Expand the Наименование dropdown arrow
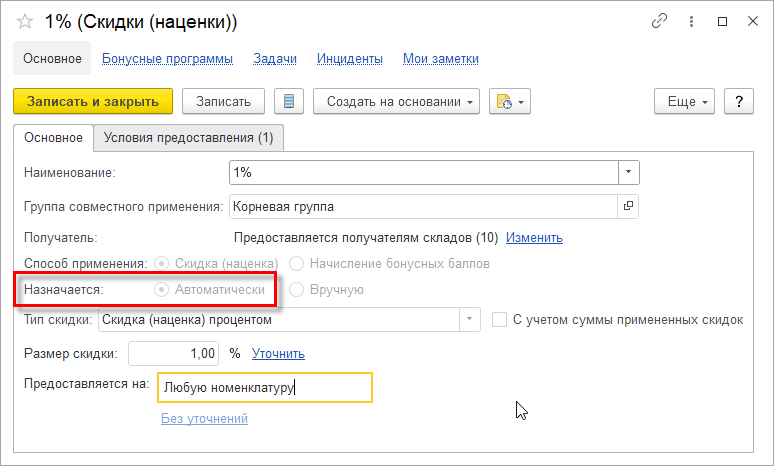Screen dimensions: 774x466 pyautogui.click(x=628, y=173)
